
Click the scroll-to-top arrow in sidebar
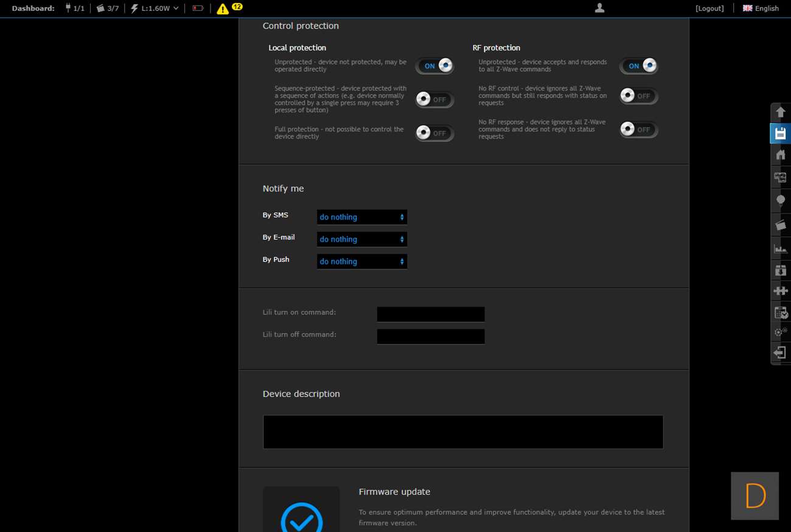click(x=780, y=112)
